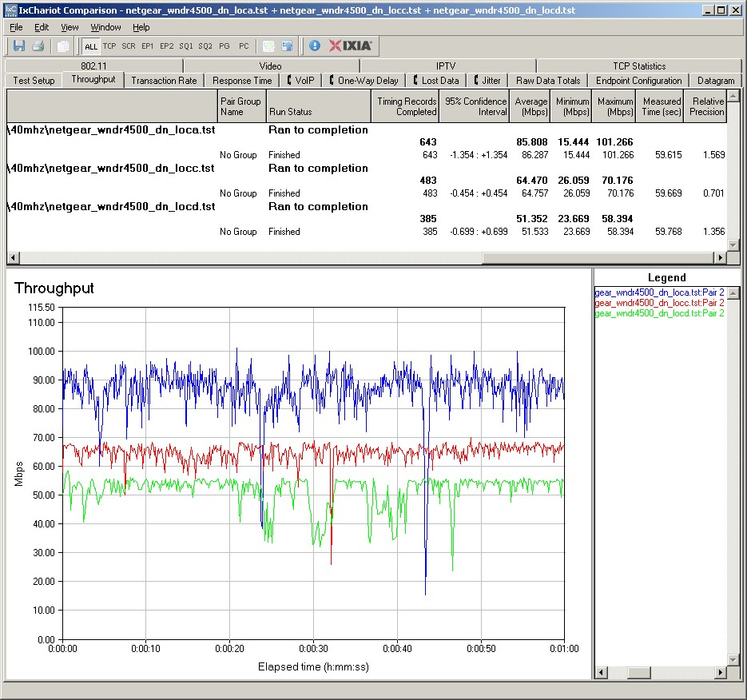Open the Jitter tab
Screen dimensions: 747x700
(x=487, y=81)
